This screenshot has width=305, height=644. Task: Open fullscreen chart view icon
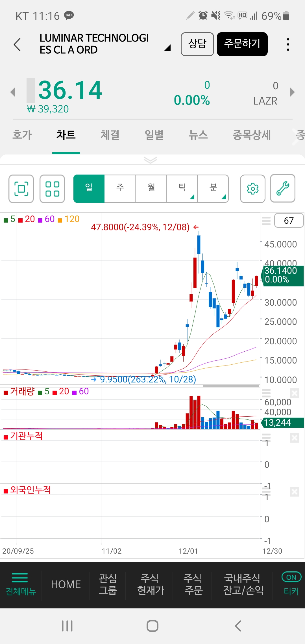[21, 189]
